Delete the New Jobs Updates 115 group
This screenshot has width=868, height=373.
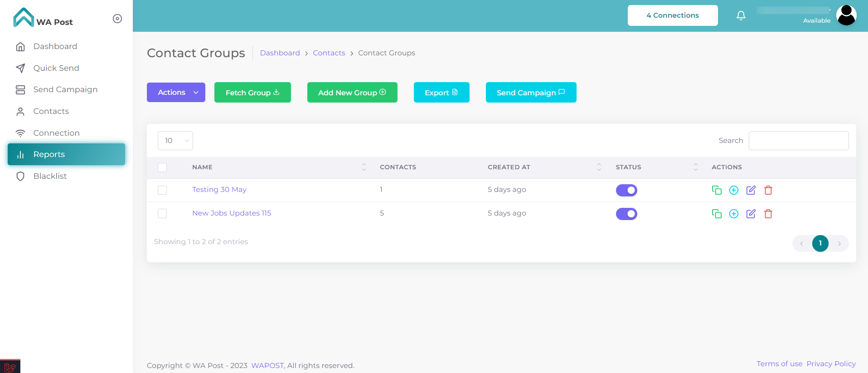(x=768, y=214)
